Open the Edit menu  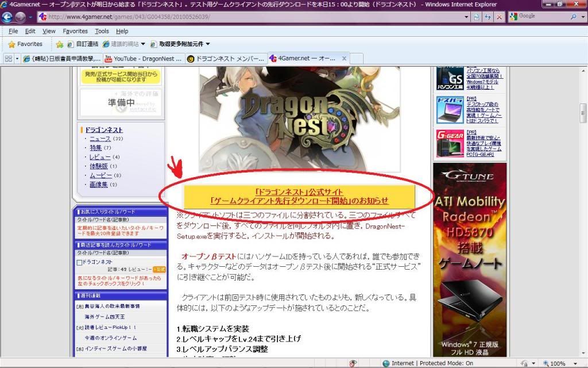pos(30,31)
